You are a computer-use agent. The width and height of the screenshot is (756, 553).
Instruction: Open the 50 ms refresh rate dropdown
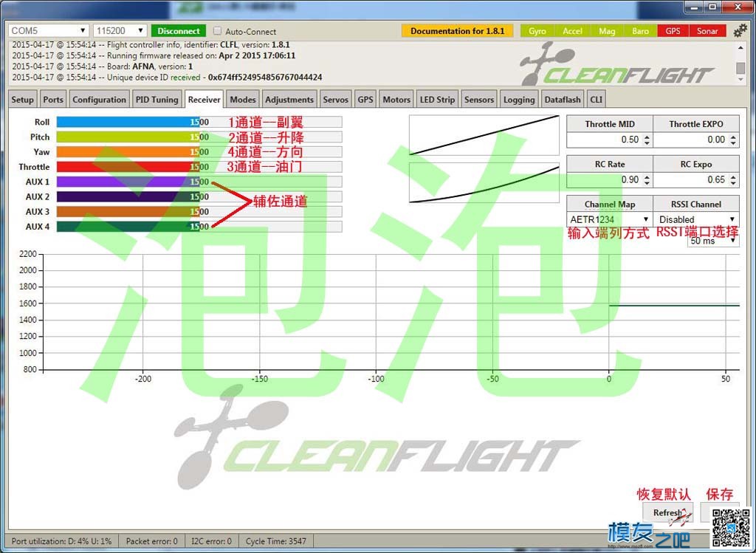713,241
